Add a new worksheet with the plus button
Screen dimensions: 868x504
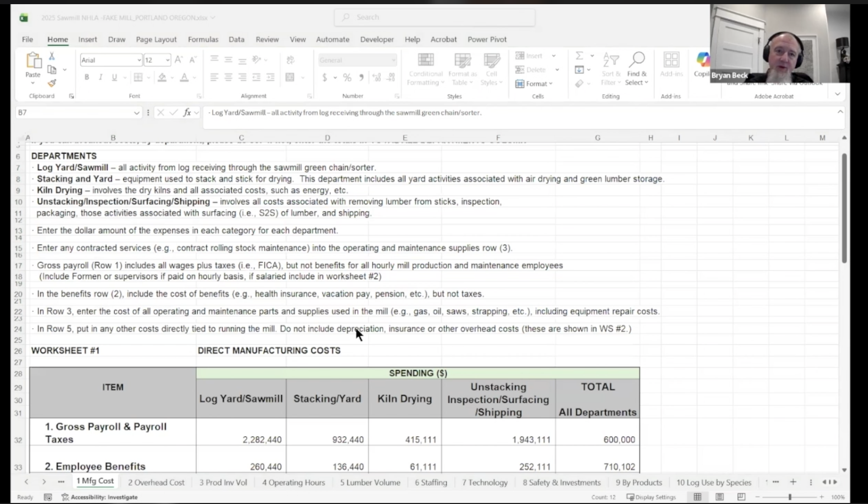[x=793, y=482]
